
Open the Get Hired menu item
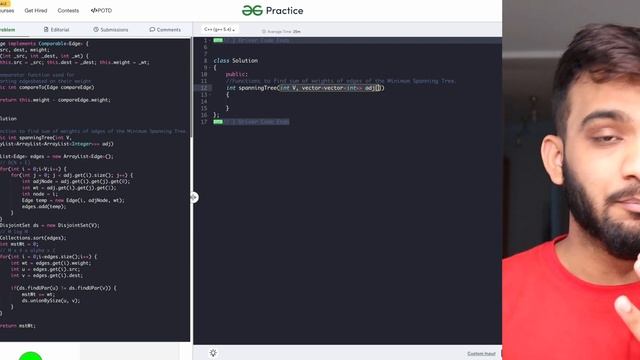click(36, 11)
